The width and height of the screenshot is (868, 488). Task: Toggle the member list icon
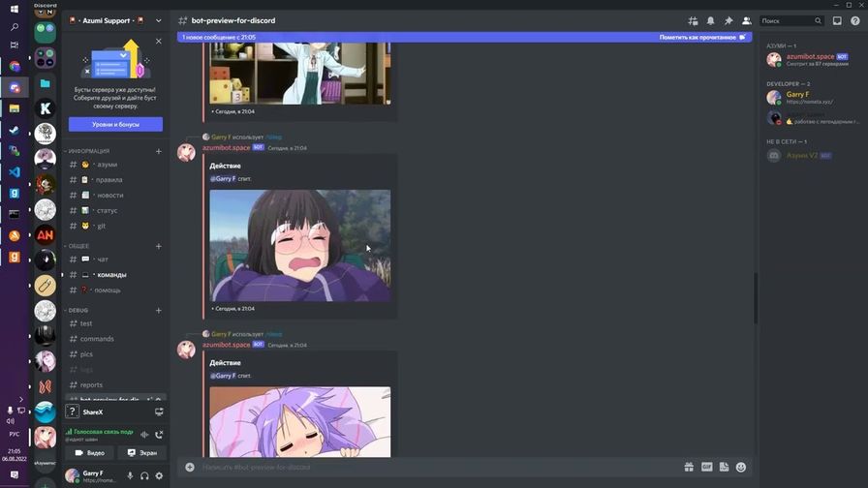pyautogui.click(x=746, y=21)
